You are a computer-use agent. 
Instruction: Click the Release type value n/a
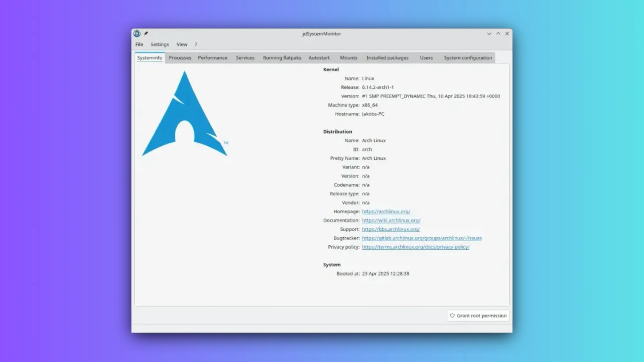[366, 194]
